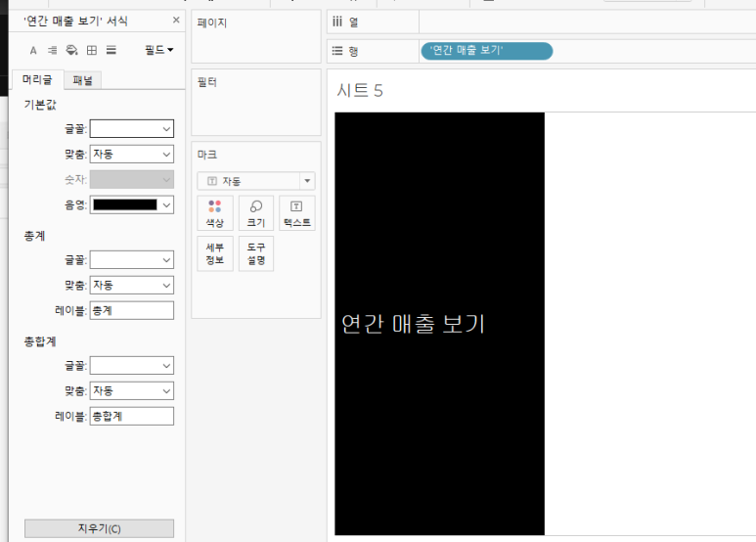Click the 필터 shelf label
This screenshot has height=542, width=756.
click(x=206, y=82)
